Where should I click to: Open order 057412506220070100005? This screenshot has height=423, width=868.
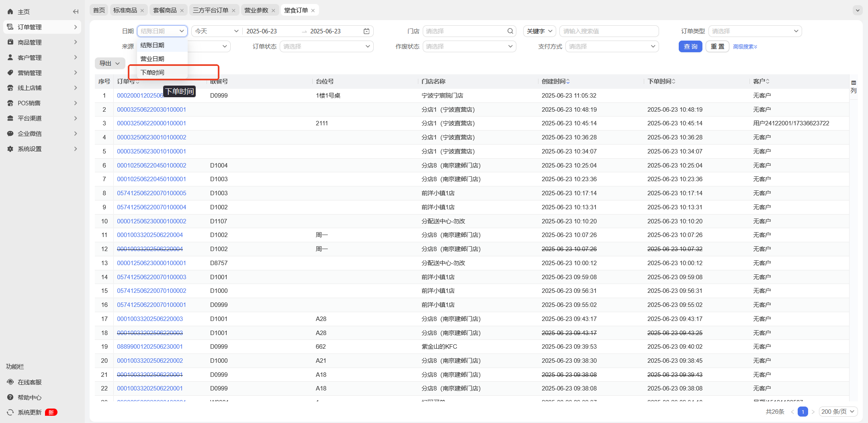pos(151,193)
